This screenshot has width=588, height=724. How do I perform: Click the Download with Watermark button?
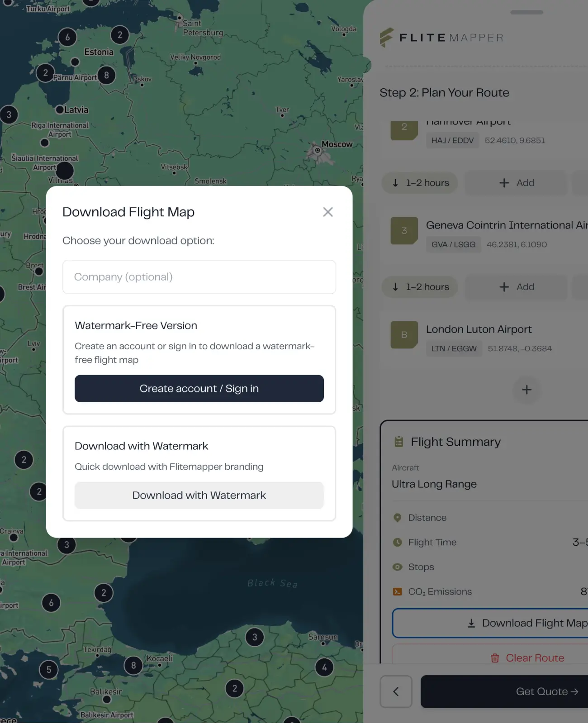tap(199, 495)
